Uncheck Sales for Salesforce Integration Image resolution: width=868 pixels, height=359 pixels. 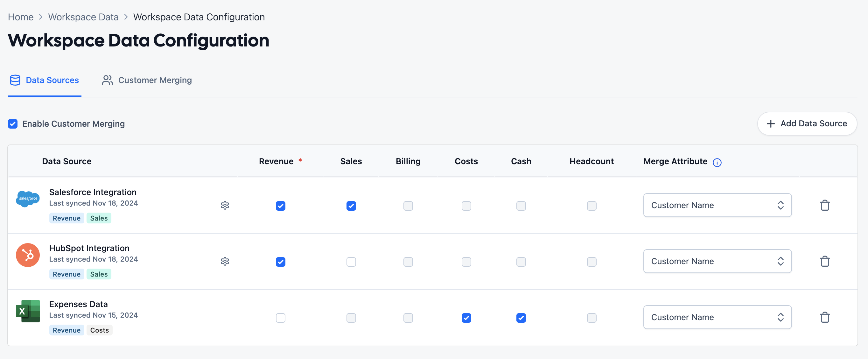(351, 206)
